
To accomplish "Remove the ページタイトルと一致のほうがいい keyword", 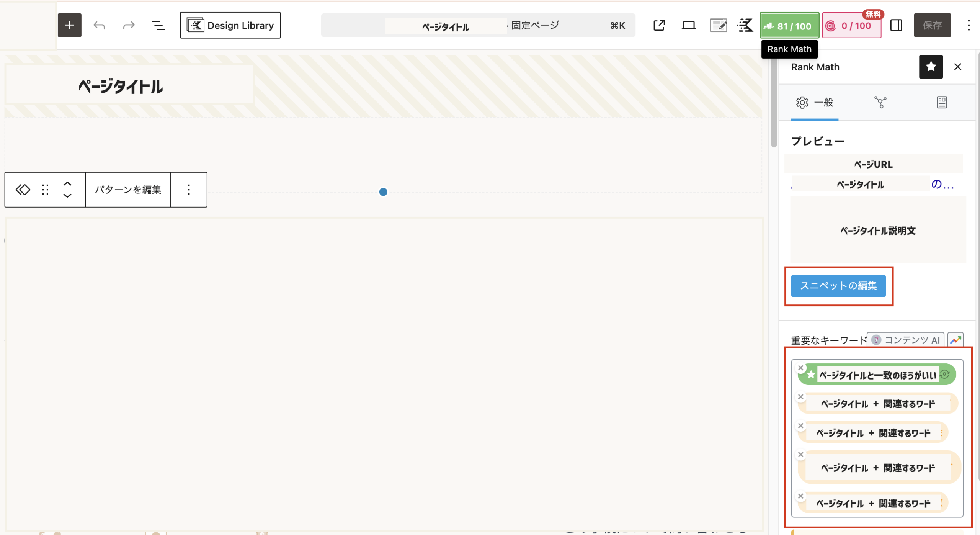I will (800, 368).
